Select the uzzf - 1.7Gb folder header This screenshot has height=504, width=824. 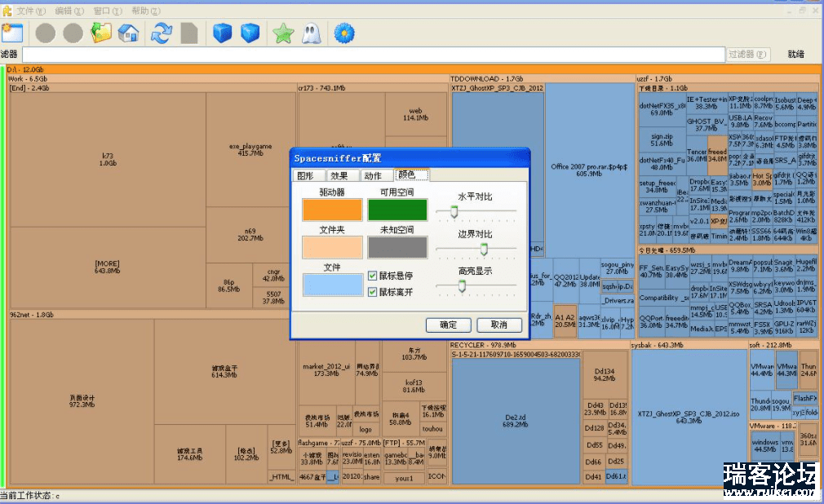728,79
